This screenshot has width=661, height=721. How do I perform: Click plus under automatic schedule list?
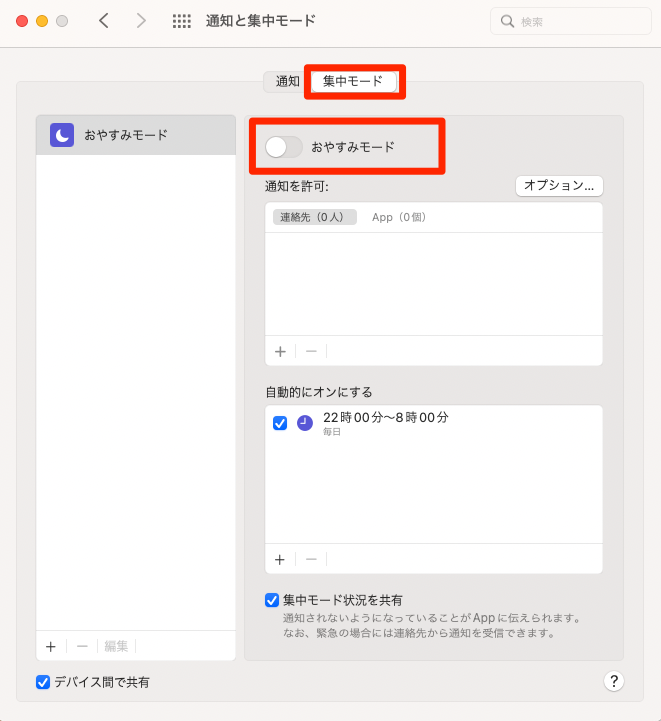280,559
